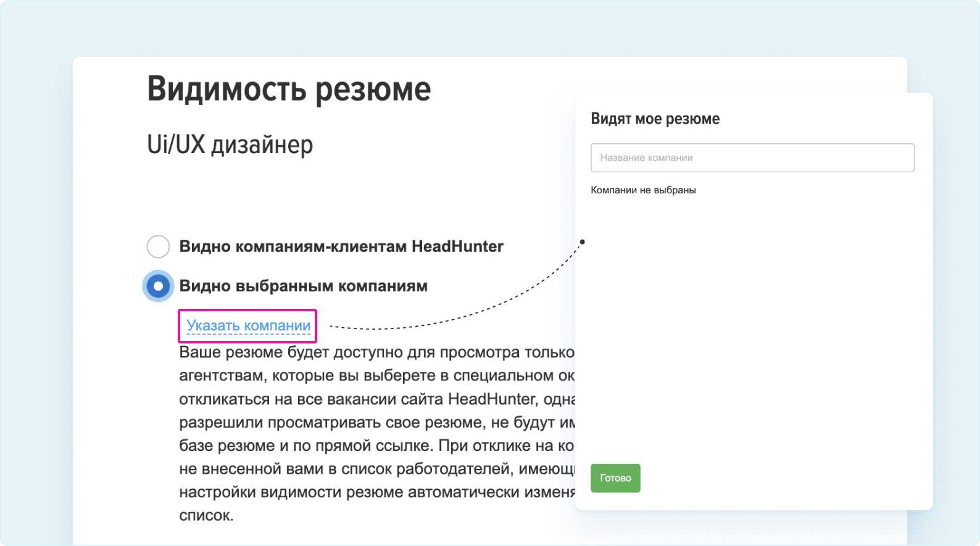Click the paragraph line starting 'базе резюме'
The height and width of the screenshot is (546, 980).
click(x=376, y=445)
